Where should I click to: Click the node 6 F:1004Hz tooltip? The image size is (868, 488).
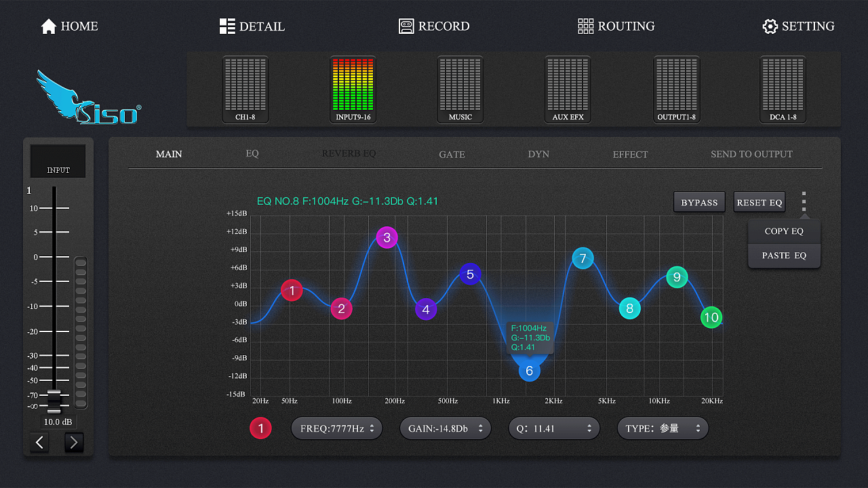pyautogui.click(x=530, y=338)
